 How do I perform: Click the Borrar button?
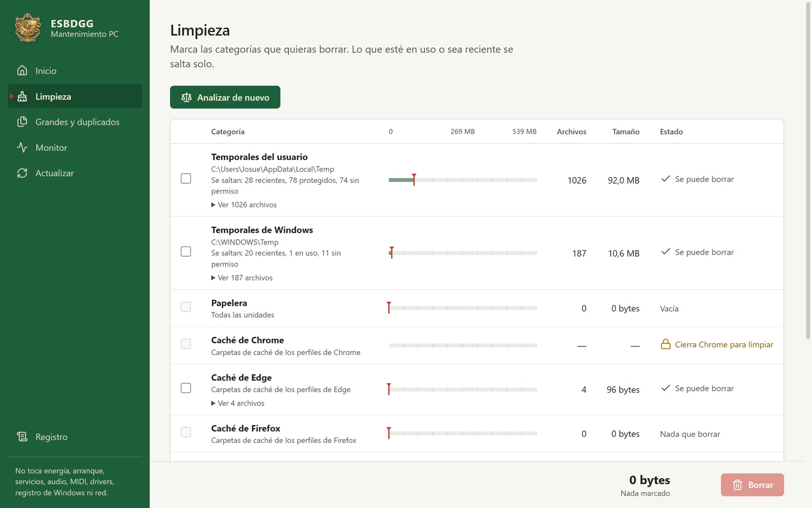(x=752, y=485)
